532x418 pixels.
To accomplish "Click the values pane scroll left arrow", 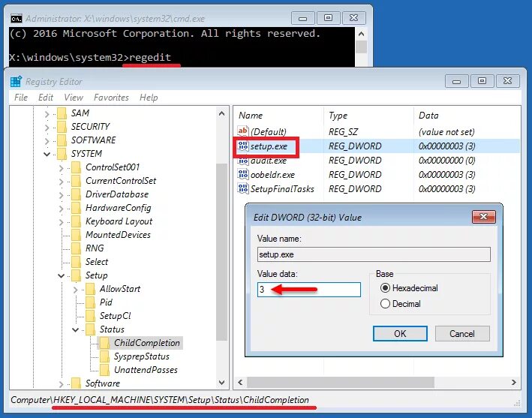I will (240, 383).
